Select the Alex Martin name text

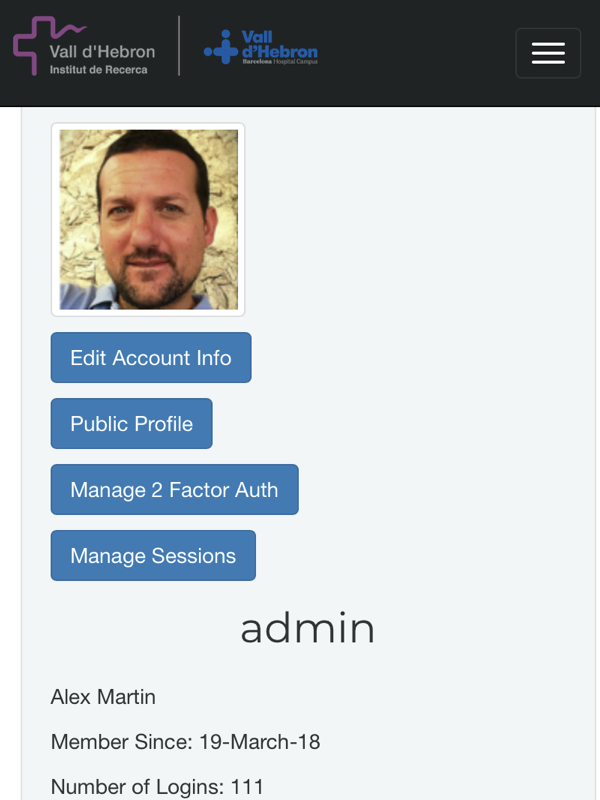click(103, 697)
